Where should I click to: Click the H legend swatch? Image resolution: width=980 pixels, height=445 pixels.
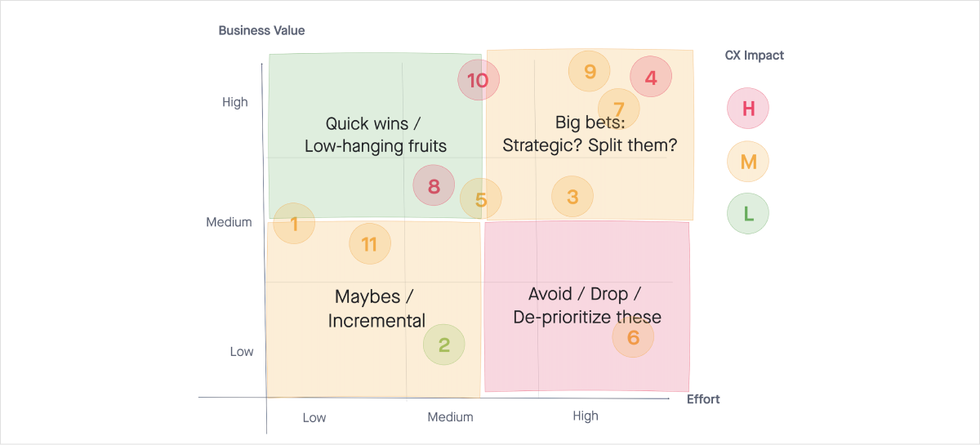[x=748, y=108]
